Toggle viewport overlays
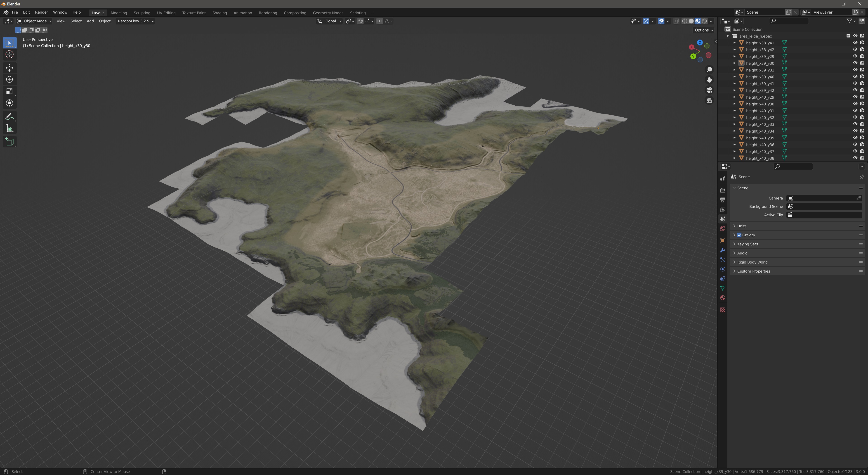 pos(661,21)
